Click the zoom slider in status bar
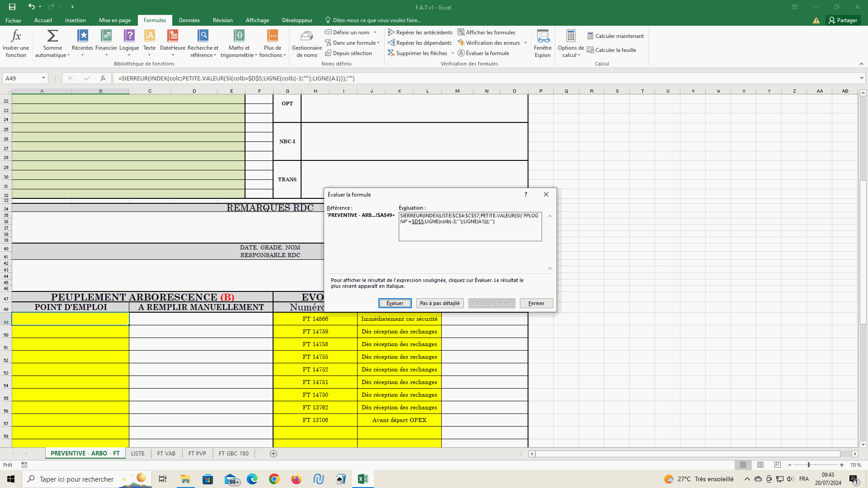 click(x=809, y=465)
